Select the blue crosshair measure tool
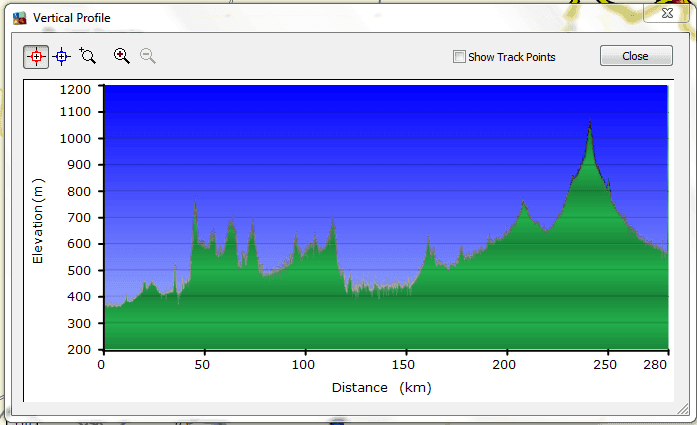 [x=61, y=57]
